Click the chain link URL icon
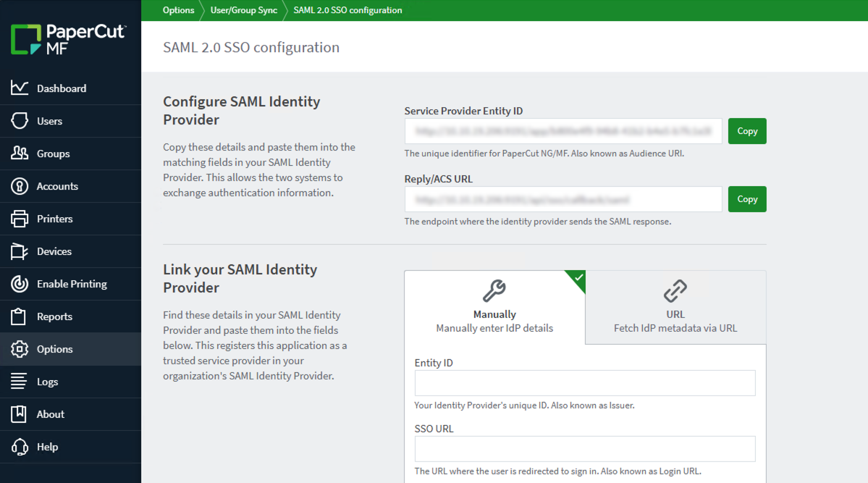Image resolution: width=868 pixels, height=483 pixels. click(675, 291)
